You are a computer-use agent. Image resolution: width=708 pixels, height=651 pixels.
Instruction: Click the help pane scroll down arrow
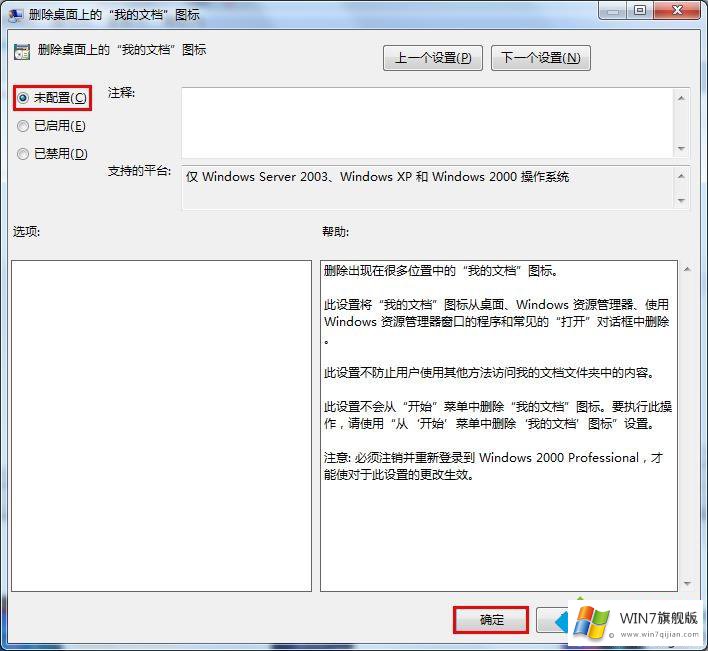click(x=686, y=582)
